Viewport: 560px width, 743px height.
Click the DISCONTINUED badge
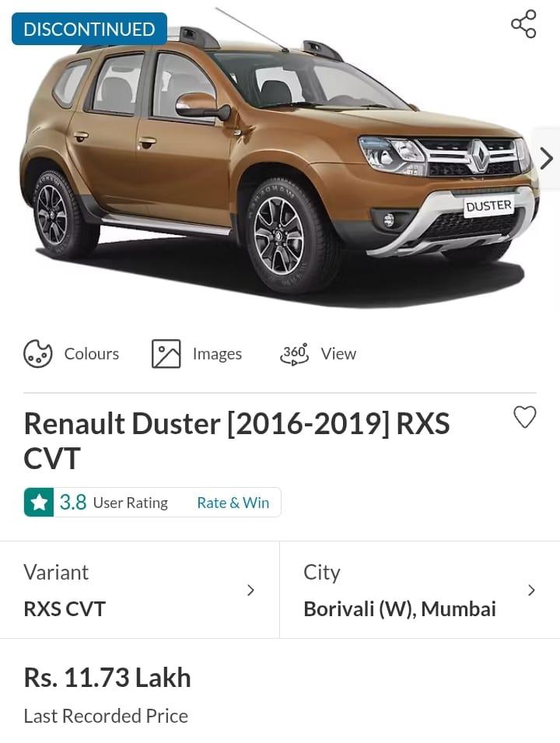(x=89, y=29)
